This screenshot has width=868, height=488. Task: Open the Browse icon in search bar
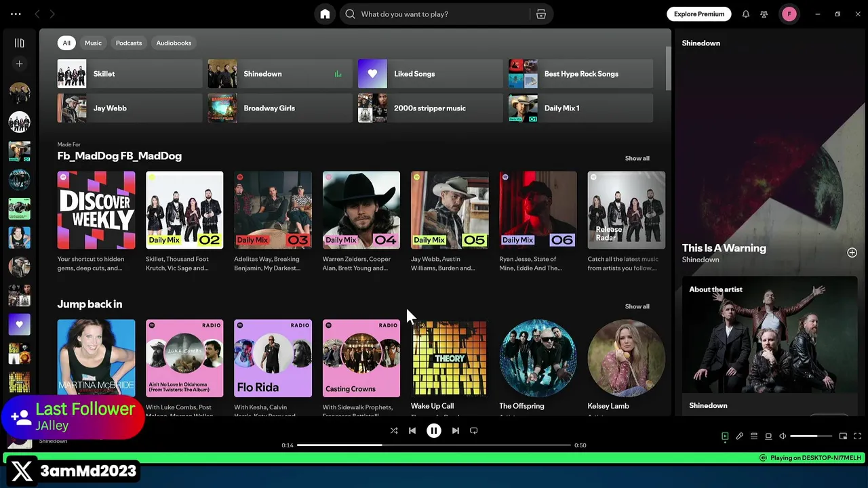541,14
